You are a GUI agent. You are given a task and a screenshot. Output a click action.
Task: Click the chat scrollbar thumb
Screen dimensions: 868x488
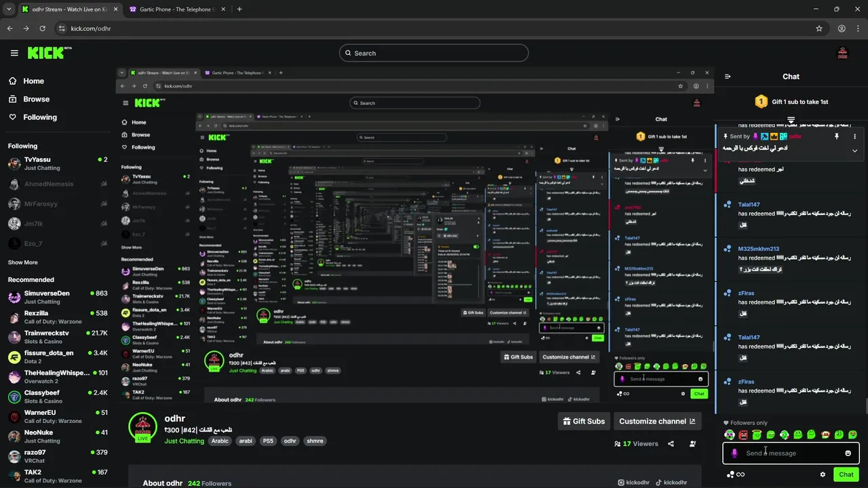click(866, 407)
